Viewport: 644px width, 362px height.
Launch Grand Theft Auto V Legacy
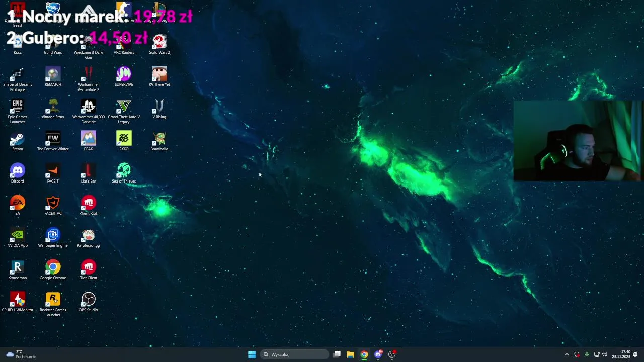pyautogui.click(x=124, y=111)
